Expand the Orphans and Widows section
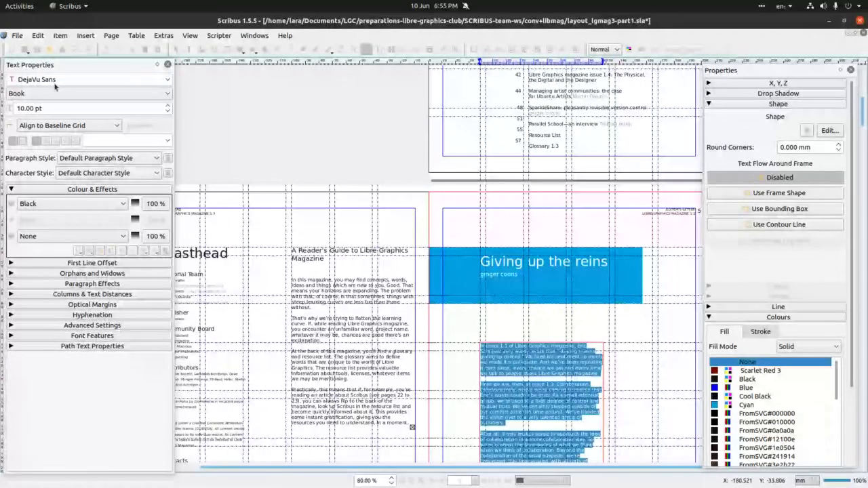This screenshot has width=868, height=488. 89,273
